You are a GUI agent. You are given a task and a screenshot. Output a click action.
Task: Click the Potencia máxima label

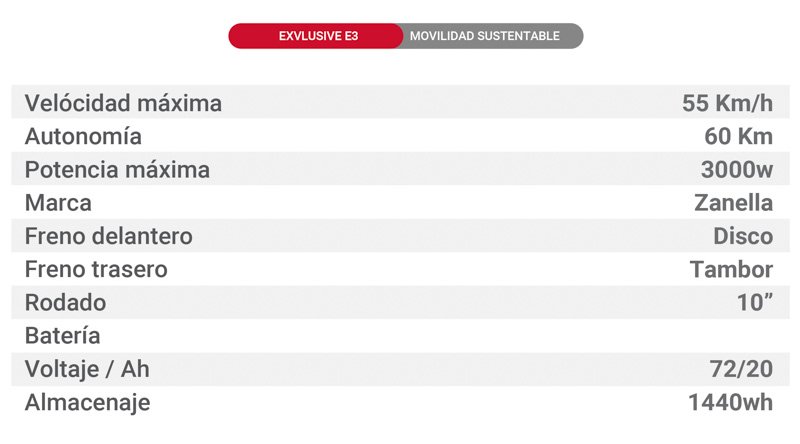coord(117,170)
